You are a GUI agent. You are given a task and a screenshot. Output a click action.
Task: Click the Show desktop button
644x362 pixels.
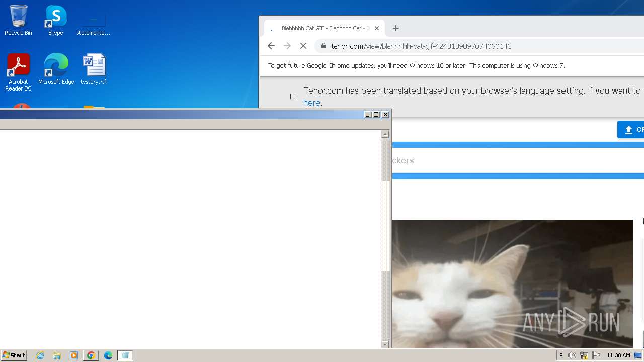click(x=638, y=355)
